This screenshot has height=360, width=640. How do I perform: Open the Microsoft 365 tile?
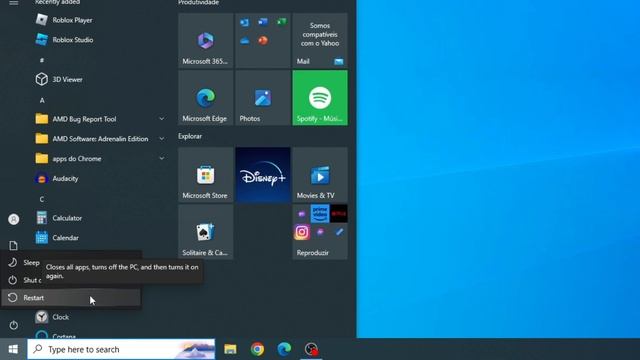[x=206, y=40]
